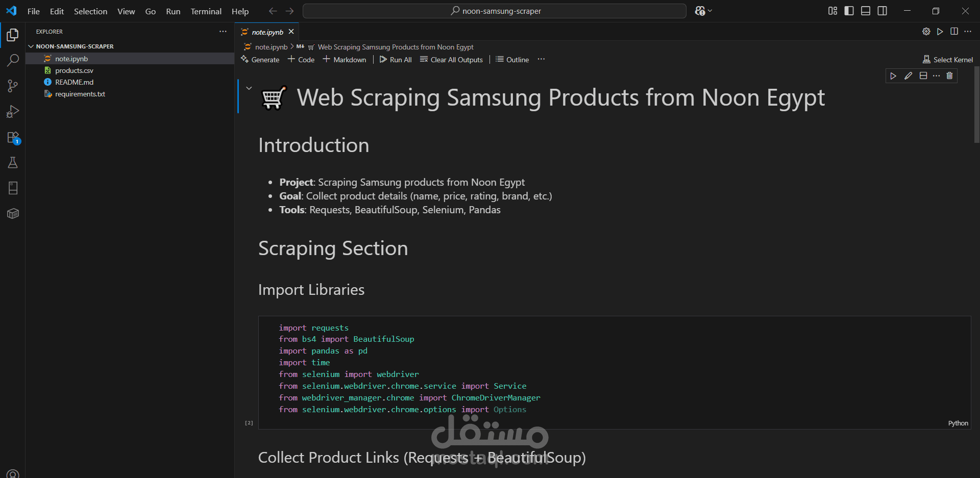This screenshot has height=478, width=980.
Task: Open the cube-shaped activity bar icon
Action: [13, 214]
